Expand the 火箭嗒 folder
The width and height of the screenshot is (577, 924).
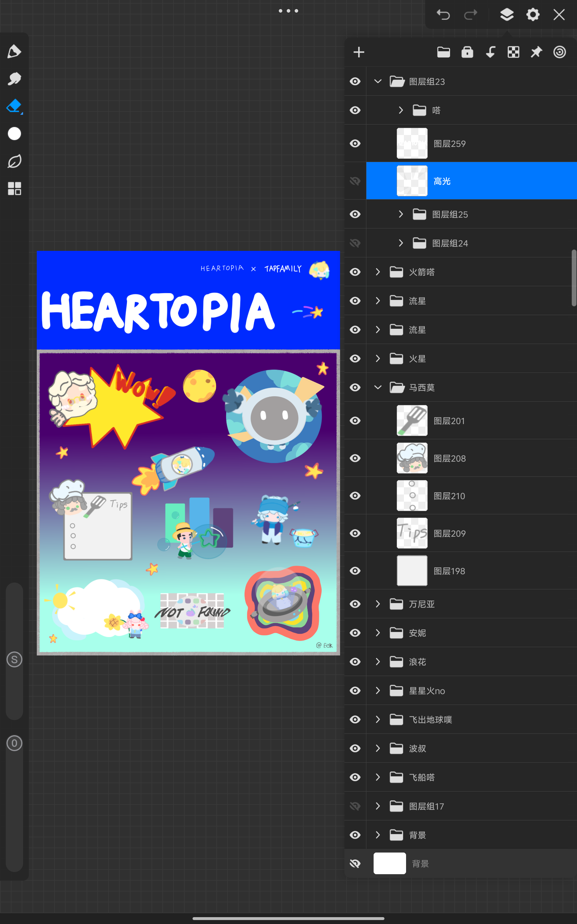coord(378,272)
